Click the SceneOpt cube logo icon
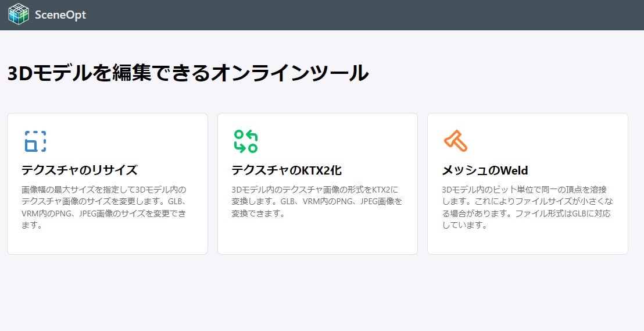Screen dimensions: 644x331 pyautogui.click(x=19, y=14)
